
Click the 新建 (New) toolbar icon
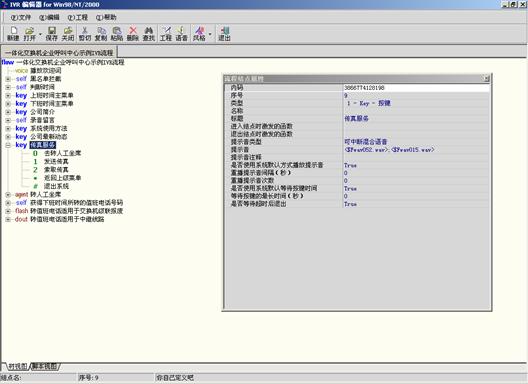13,34
